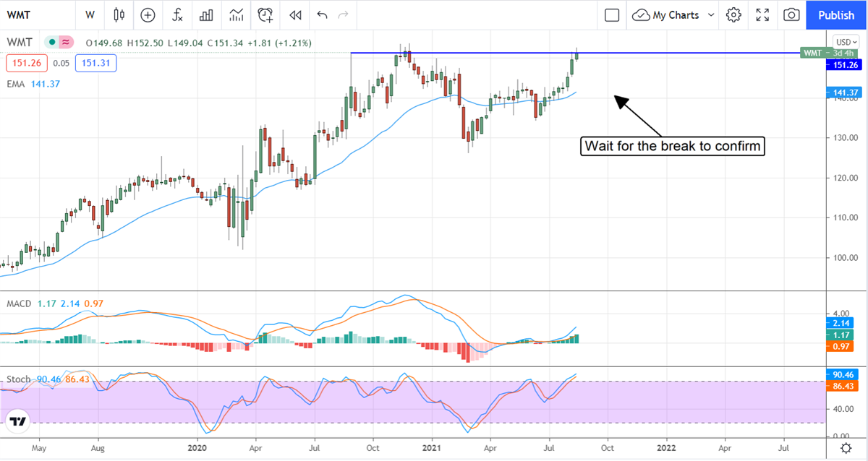Start Bar Replay with the rewind icon

point(294,14)
